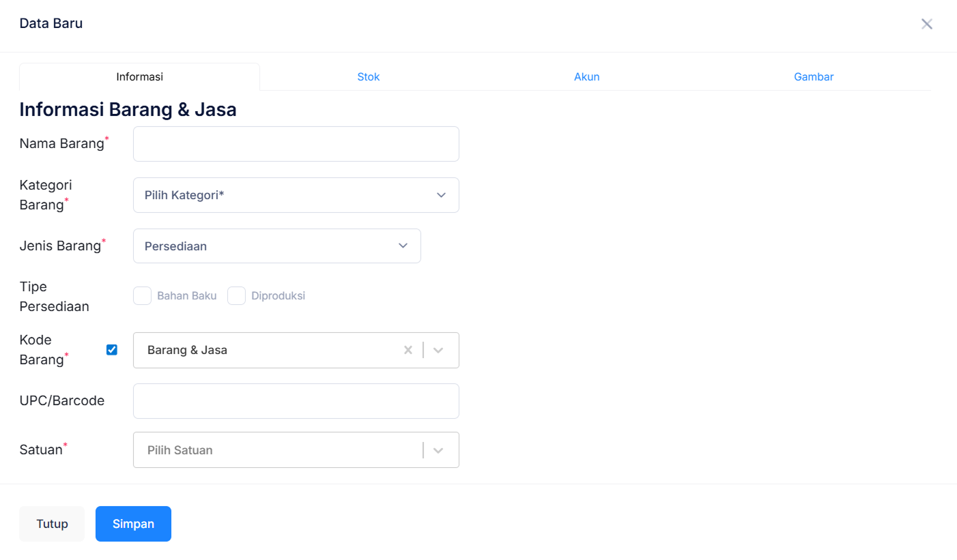957x560 pixels.
Task: Click into the UPC/Barcode input
Action: tap(296, 401)
